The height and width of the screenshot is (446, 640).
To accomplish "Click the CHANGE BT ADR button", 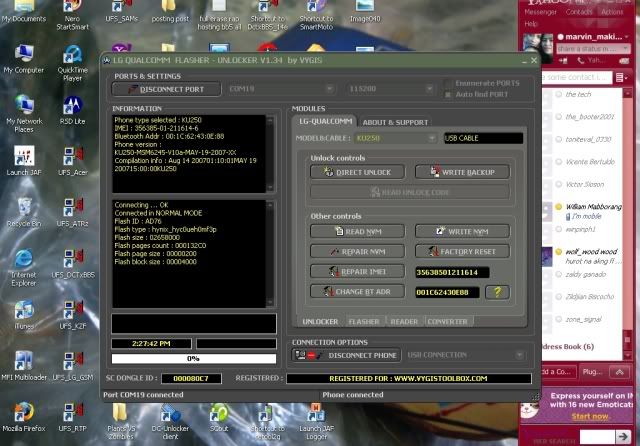I will [358, 291].
